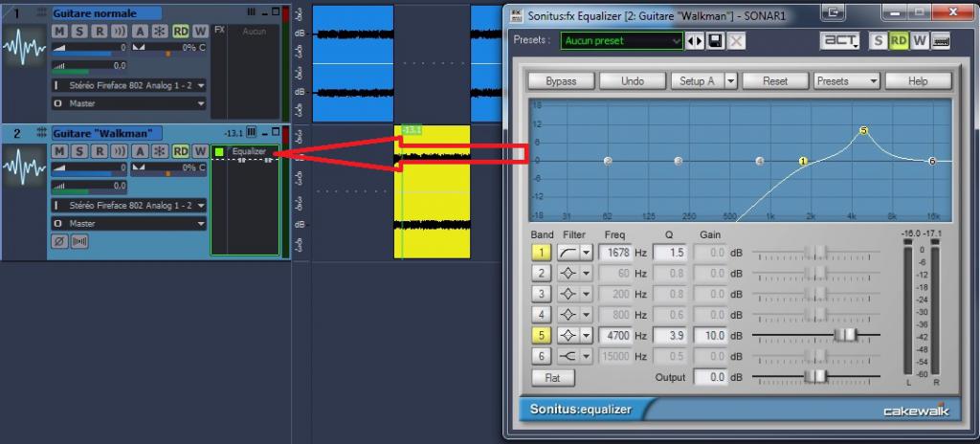Save the preset with floppy disk icon
980x444 pixels.
point(716,41)
